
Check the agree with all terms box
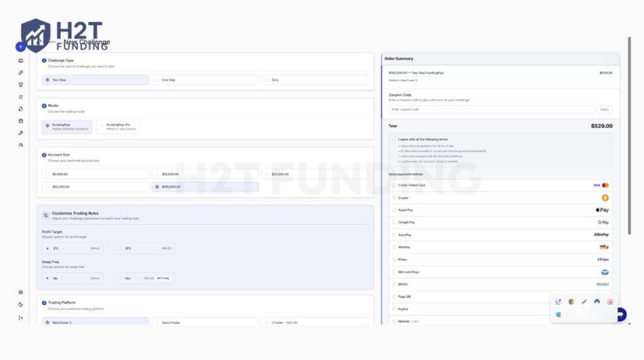click(x=394, y=139)
